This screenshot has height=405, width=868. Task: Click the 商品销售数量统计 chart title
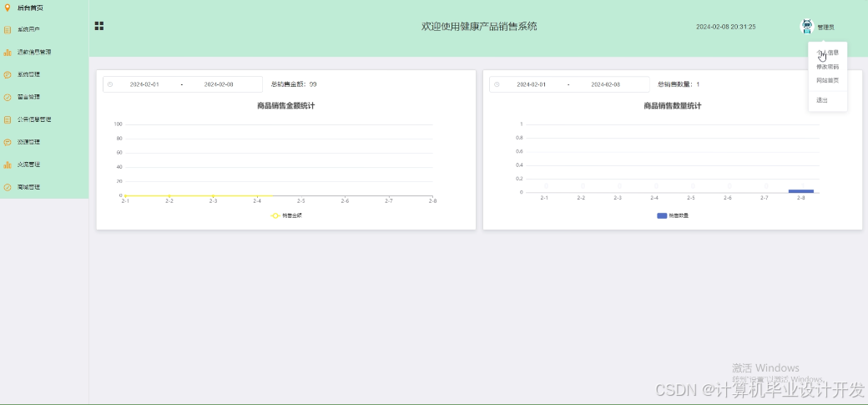tap(673, 106)
